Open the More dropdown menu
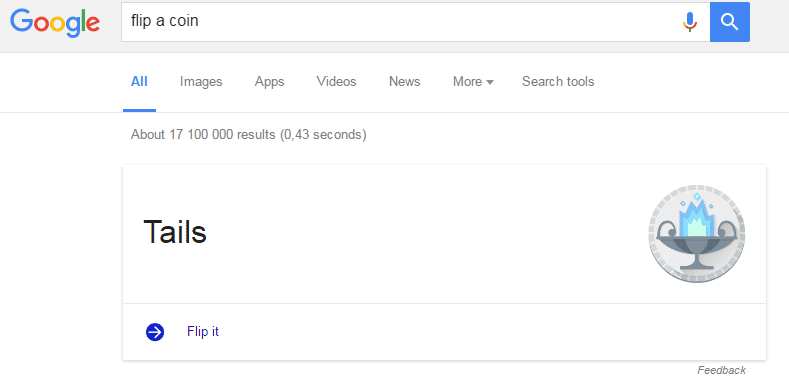789x389 pixels. (473, 82)
